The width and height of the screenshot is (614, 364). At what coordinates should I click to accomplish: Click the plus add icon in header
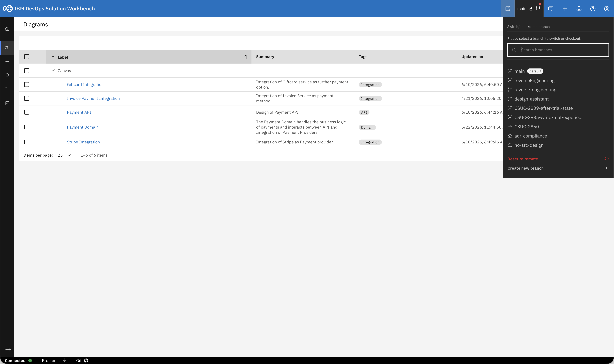(565, 9)
